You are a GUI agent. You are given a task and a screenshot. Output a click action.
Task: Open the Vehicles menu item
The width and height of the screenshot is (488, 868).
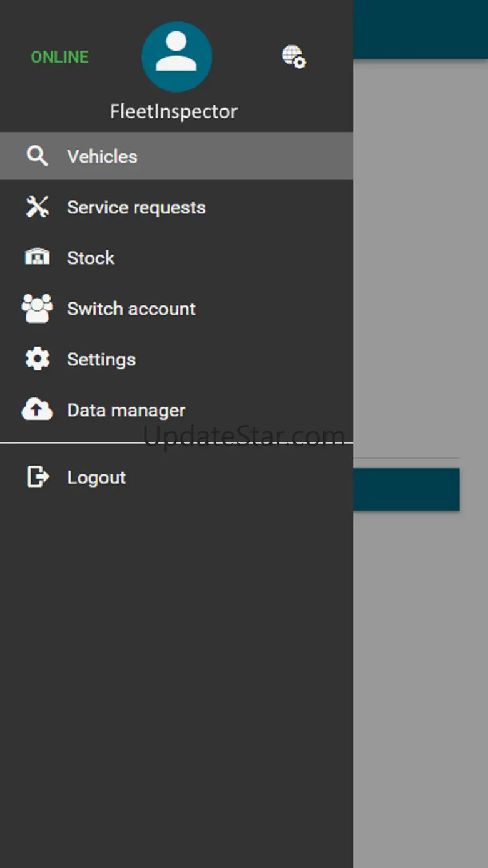click(176, 156)
